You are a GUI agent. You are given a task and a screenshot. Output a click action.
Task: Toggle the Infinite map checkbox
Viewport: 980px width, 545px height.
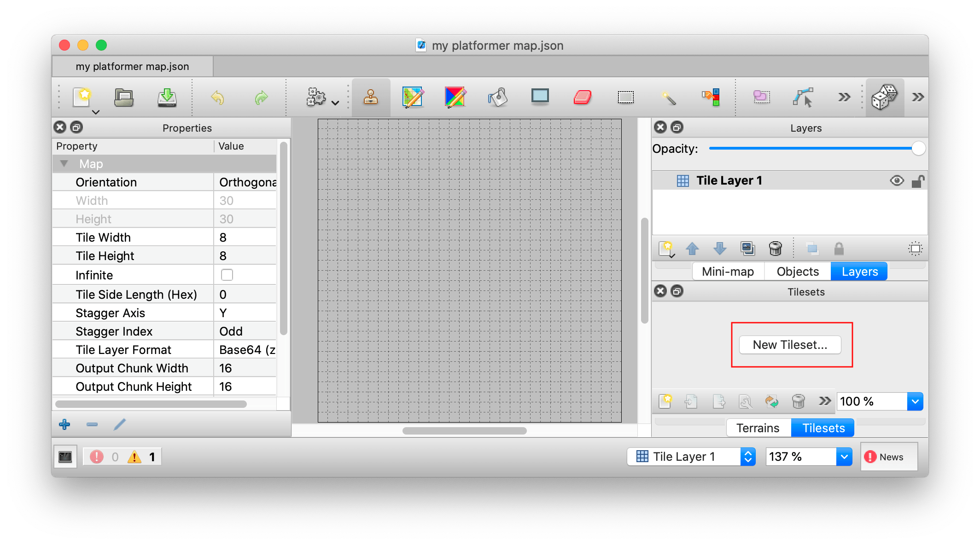227,275
